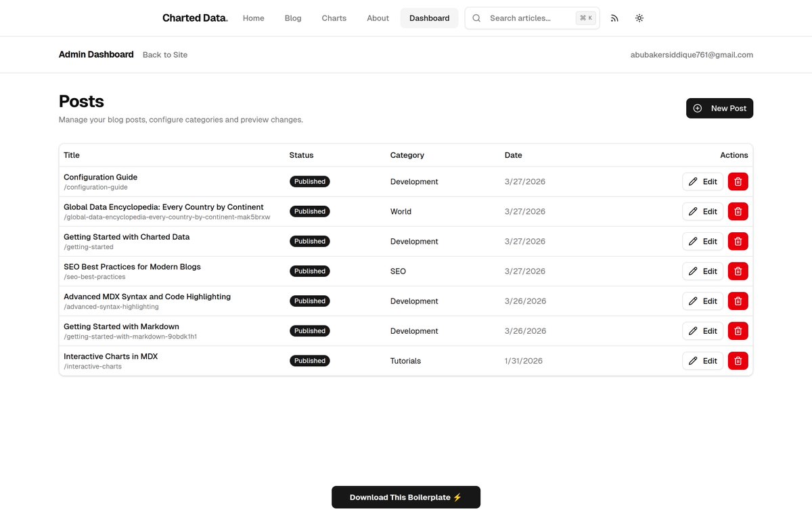
Task: Edit the Getting Started with Charted Data post
Action: (x=702, y=241)
